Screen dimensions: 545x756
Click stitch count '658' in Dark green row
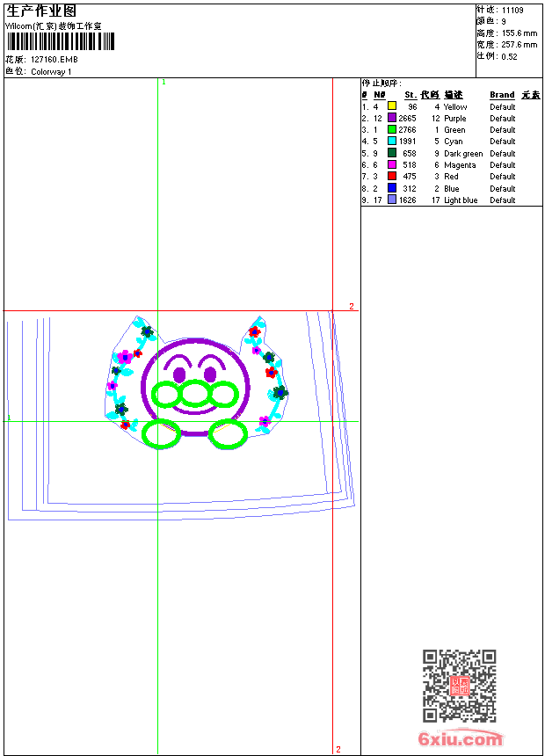(410, 153)
